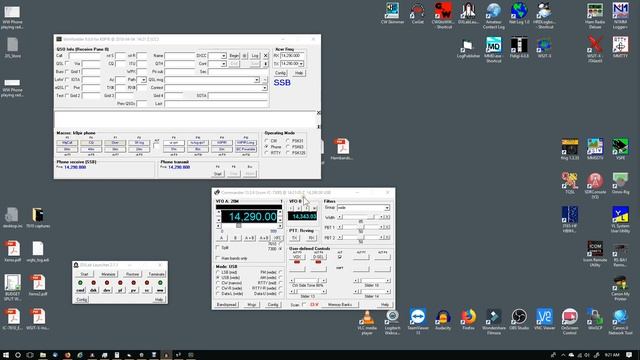Select the SDRConsole desktop icon

[x=595, y=186]
